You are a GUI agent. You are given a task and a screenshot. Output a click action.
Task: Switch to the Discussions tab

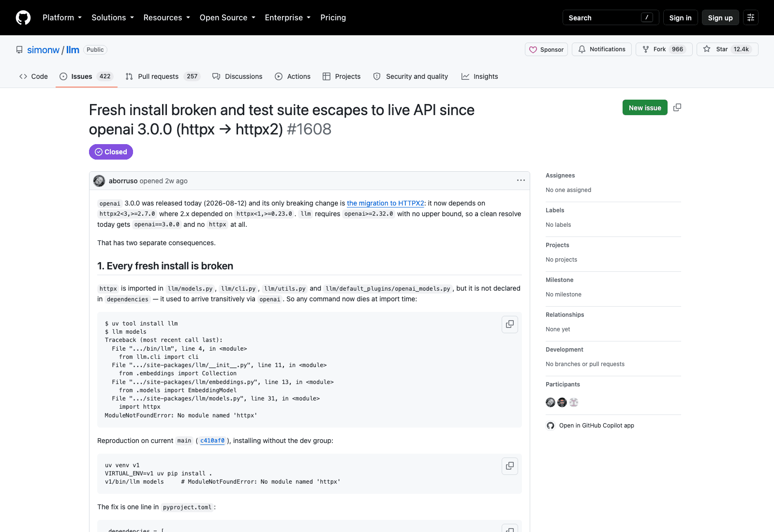pyautogui.click(x=238, y=76)
